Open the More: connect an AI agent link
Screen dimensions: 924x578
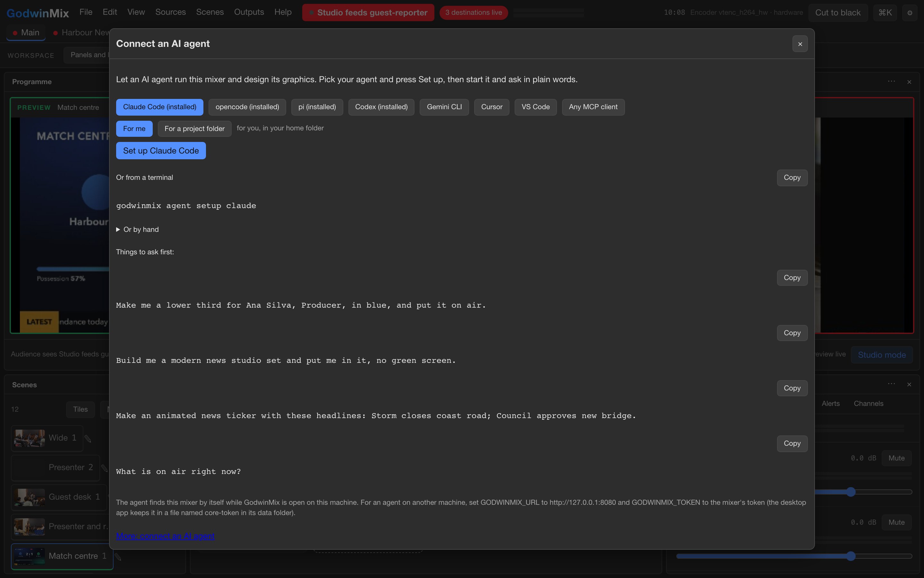[x=165, y=536]
